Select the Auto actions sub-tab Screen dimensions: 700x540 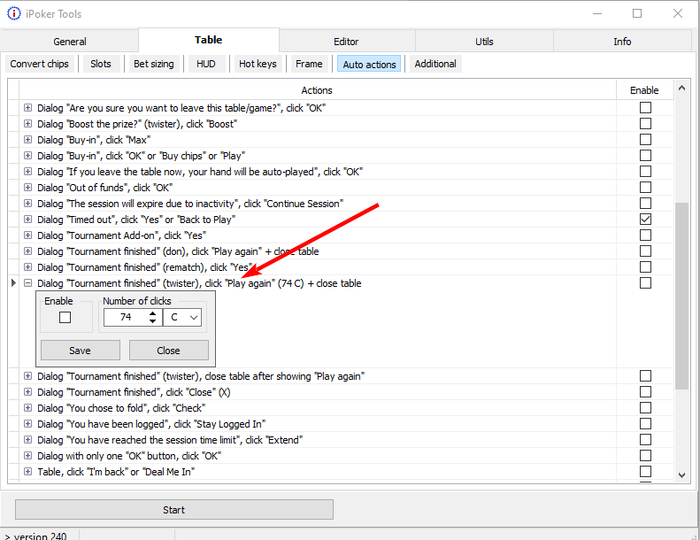(369, 64)
